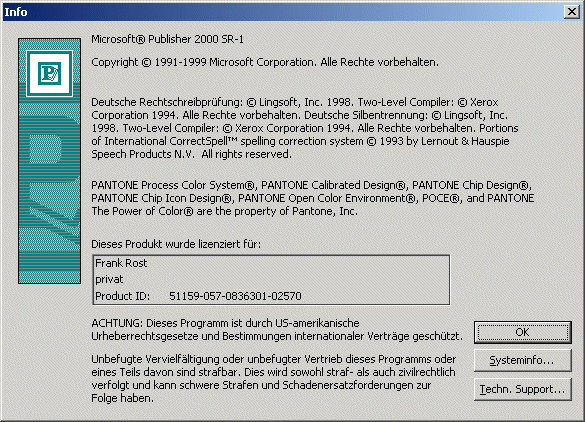Click the Product ID label
This screenshot has width=585, height=422.
point(122,296)
